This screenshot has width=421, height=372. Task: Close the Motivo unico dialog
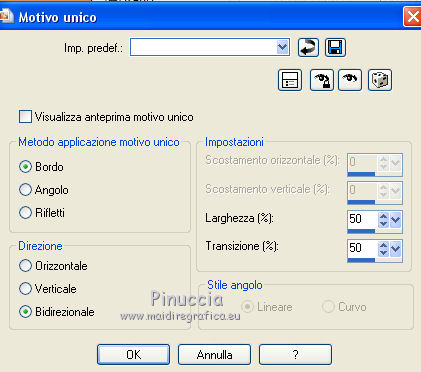[412, 16]
